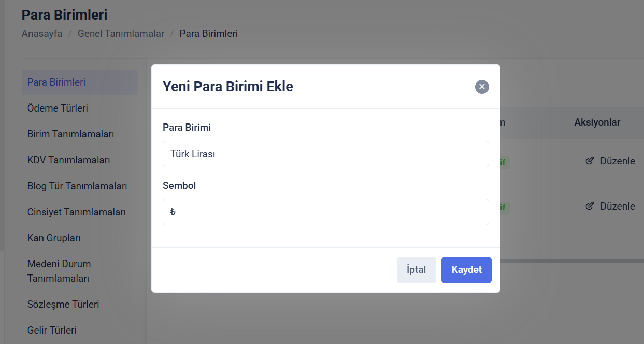Click into the Sembol input field

click(325, 212)
